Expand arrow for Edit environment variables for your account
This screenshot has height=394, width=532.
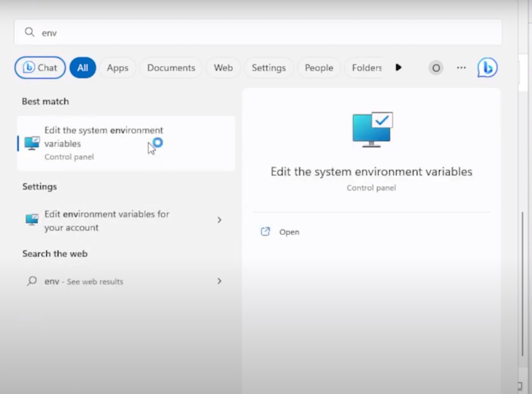(x=219, y=220)
